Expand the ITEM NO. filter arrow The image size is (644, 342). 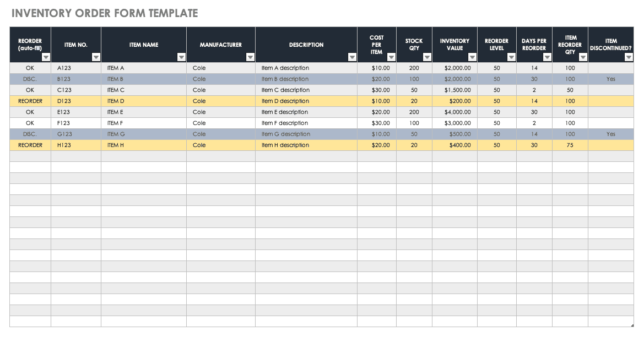(96, 57)
